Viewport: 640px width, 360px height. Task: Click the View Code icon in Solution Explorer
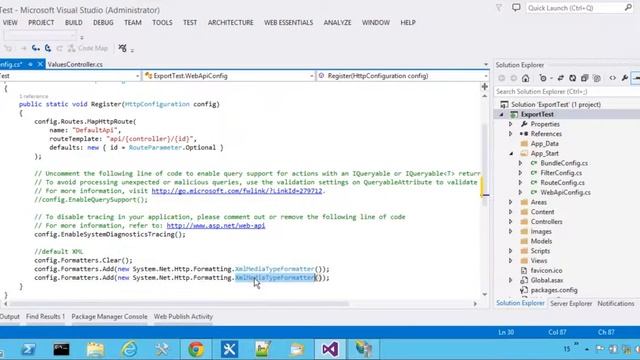coord(613,78)
